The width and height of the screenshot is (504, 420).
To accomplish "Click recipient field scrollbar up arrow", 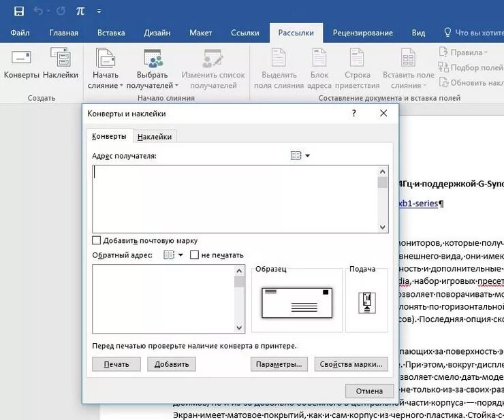I will (383, 172).
